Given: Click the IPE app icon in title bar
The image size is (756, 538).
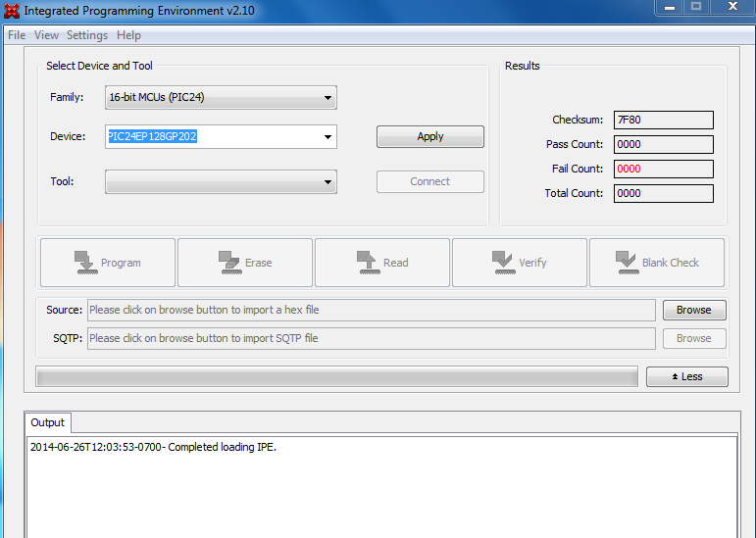Looking at the screenshot, I should 12,11.
